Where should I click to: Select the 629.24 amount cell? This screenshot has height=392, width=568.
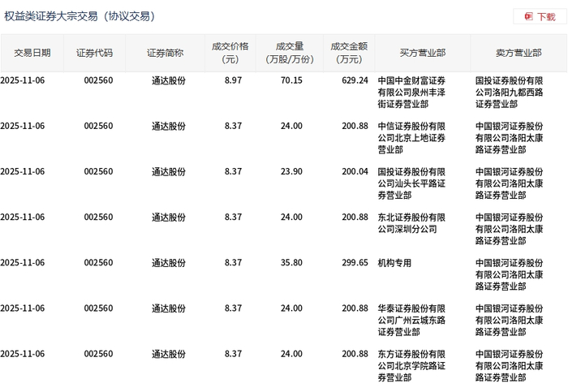tap(355, 80)
